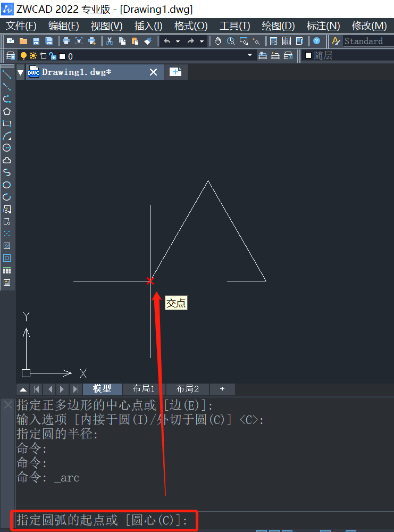
Task: Select the Arc tool
Action: [x=7, y=136]
